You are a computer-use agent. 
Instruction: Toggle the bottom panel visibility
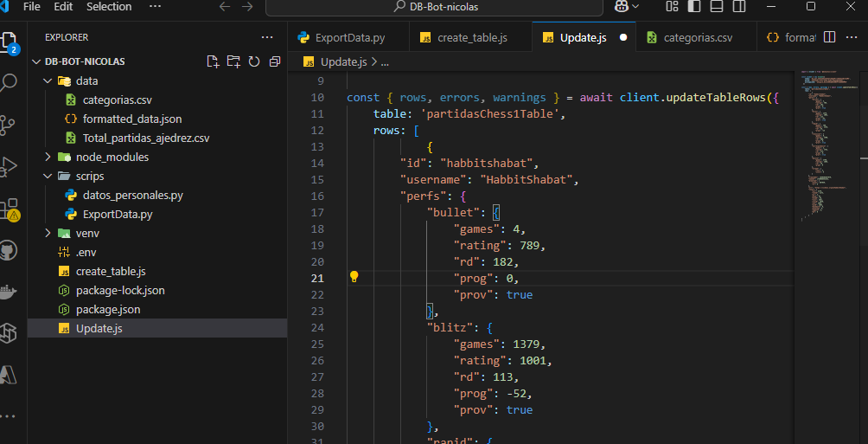click(716, 6)
